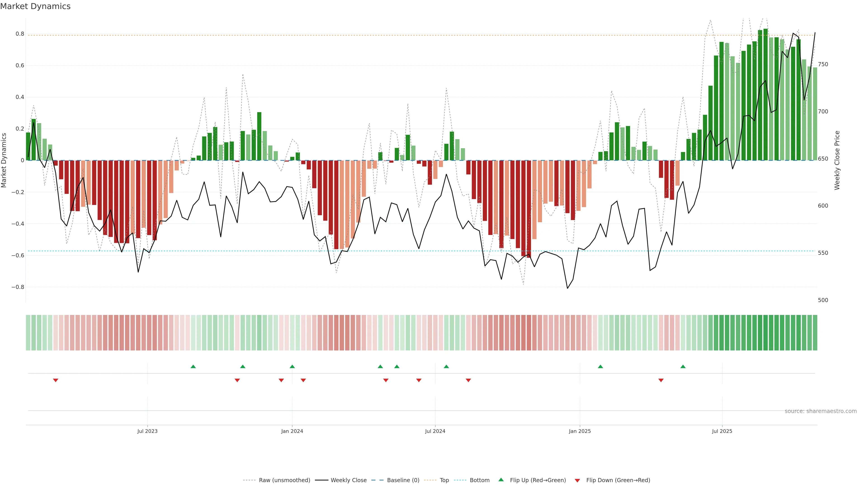Toggle the Weekly Close legend entry
Viewport: 868px width, 488px height.
pos(348,480)
